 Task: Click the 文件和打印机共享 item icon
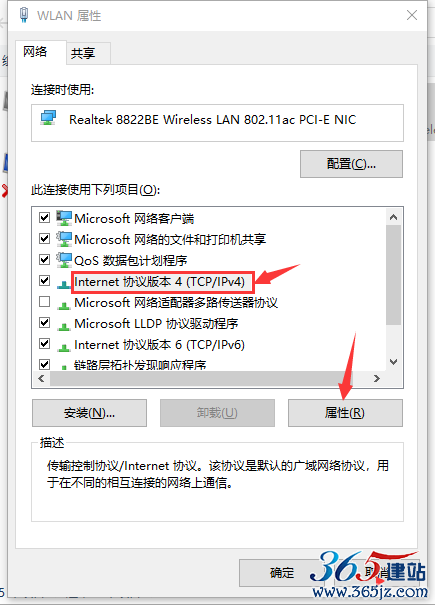64,239
